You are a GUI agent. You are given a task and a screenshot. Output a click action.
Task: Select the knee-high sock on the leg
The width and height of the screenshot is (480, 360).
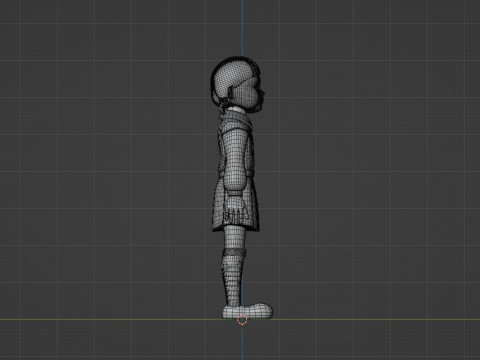point(234,277)
